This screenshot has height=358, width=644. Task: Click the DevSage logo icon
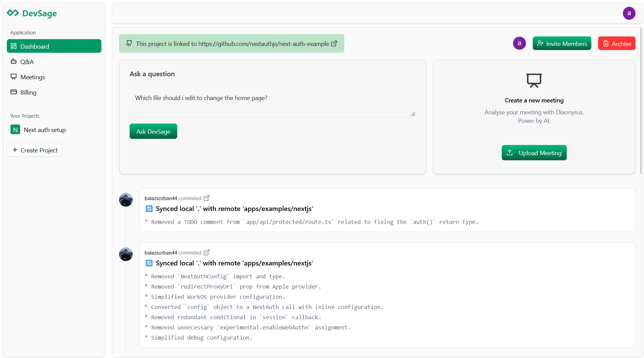[13, 13]
